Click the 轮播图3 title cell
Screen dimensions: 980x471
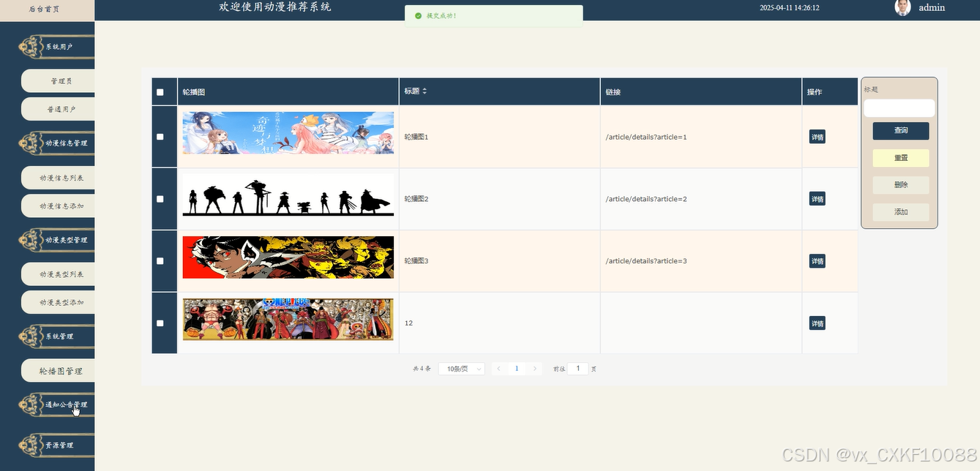(500, 261)
